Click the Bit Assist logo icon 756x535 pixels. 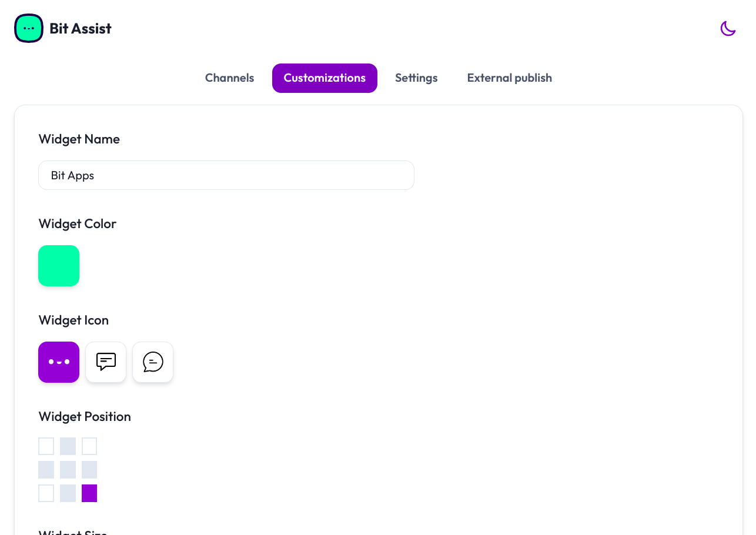pyautogui.click(x=29, y=28)
